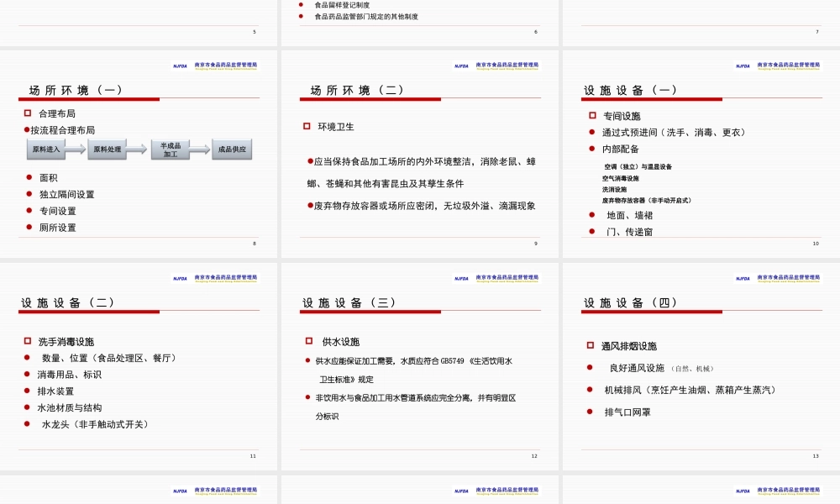
Task: Click the bullet 食品留样登记制度
Action: coord(342,5)
